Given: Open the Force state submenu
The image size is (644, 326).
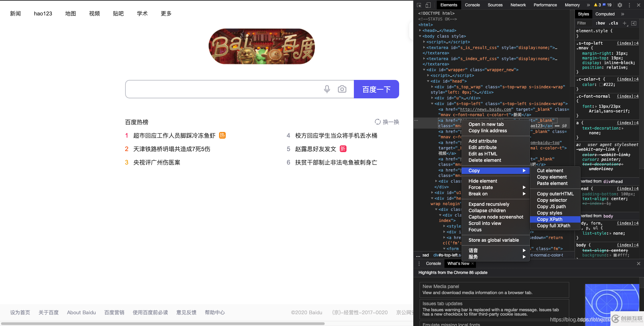Looking at the screenshot, I should [495, 187].
